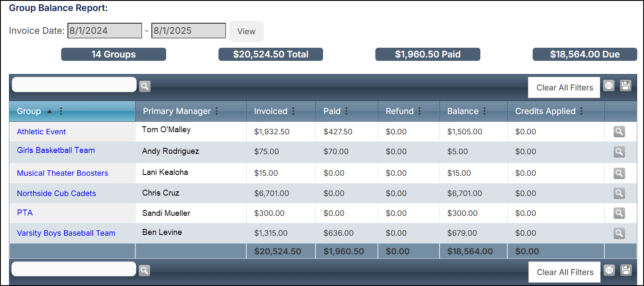This screenshot has width=644, height=286.
Task: View details for Varsity Boys Baseball Team row
Action: (619, 233)
